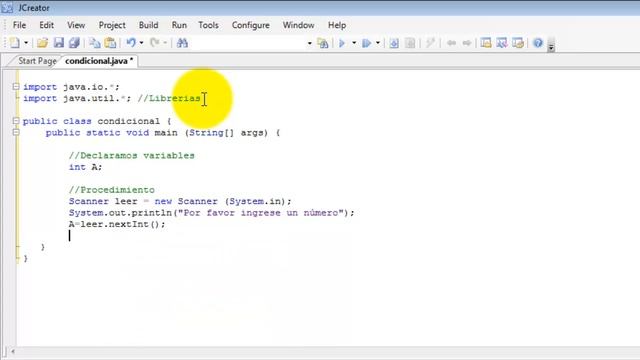Expand the search field dropdown arrow
This screenshot has height=360, width=640.
coord(309,43)
